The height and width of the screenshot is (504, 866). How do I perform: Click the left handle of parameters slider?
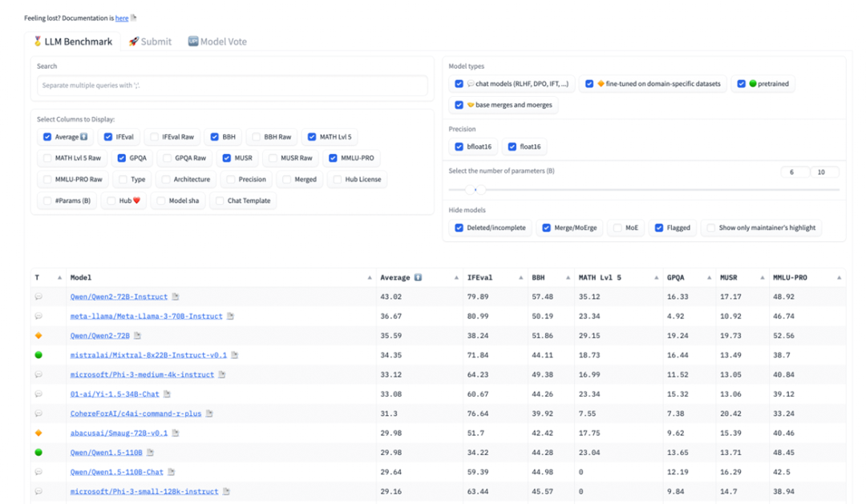tap(470, 189)
